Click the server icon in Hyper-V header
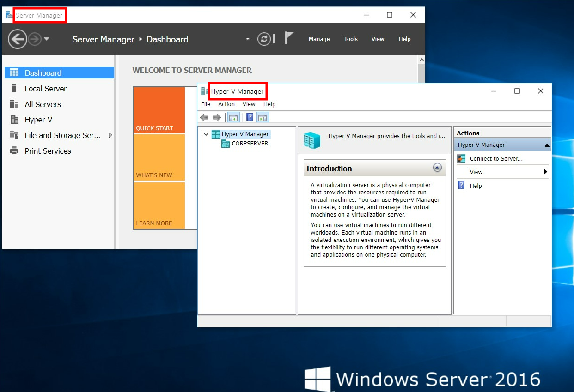Viewport: 574px width, 392px height. [x=312, y=140]
